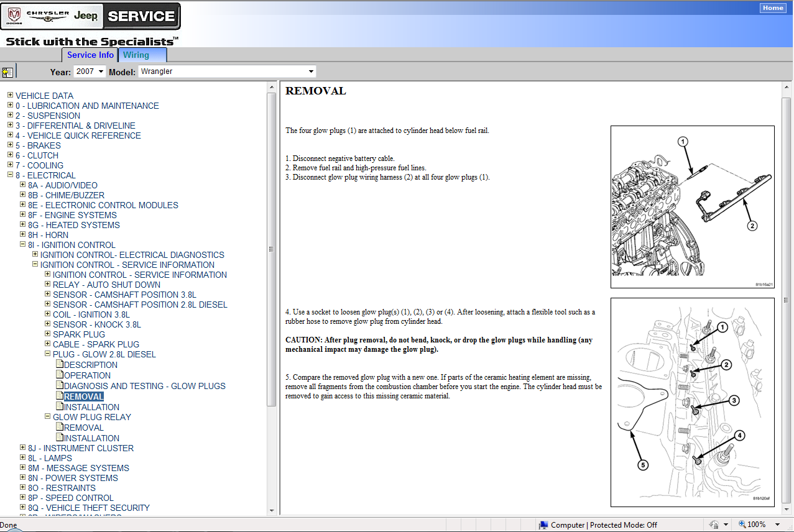Click the glow plug harness diagram image

click(692, 207)
